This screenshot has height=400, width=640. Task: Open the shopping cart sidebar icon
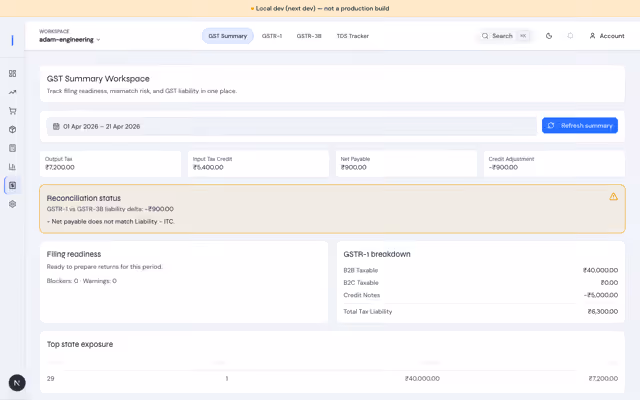pyautogui.click(x=13, y=111)
